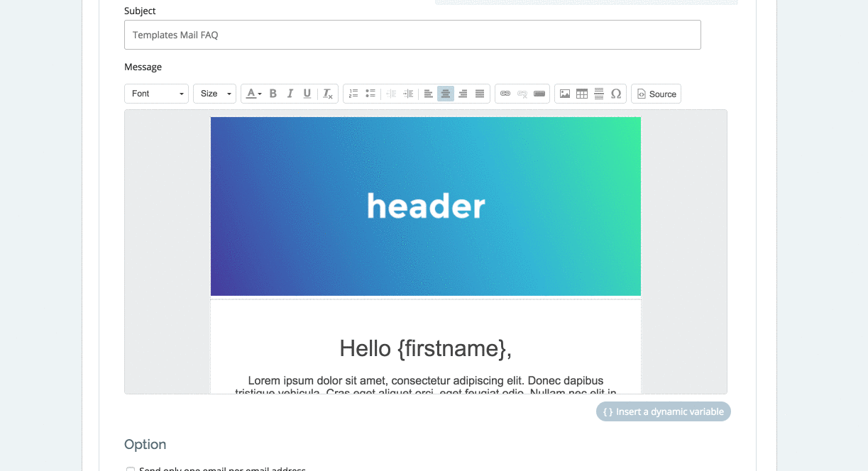Click the decrease indent icon
Viewport: 868px width, 471px height.
[391, 94]
